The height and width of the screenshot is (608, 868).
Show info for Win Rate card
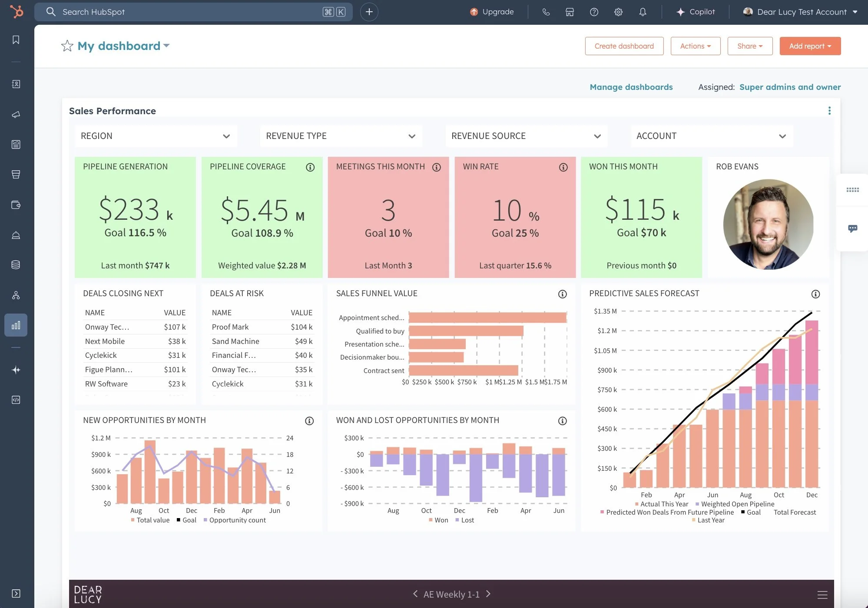563,167
